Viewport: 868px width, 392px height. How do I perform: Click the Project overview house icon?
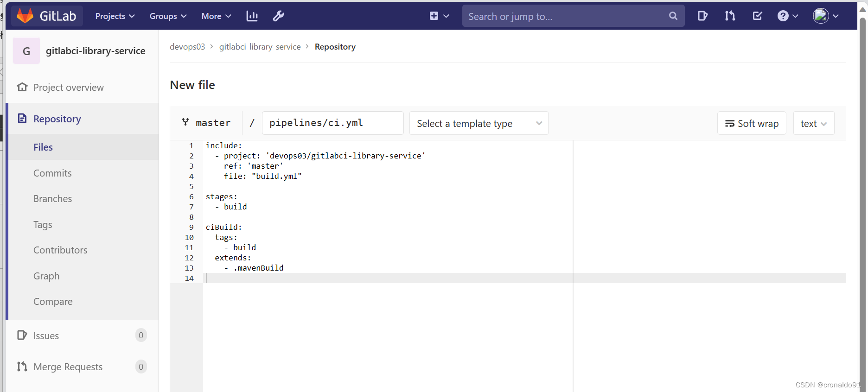[x=22, y=87]
